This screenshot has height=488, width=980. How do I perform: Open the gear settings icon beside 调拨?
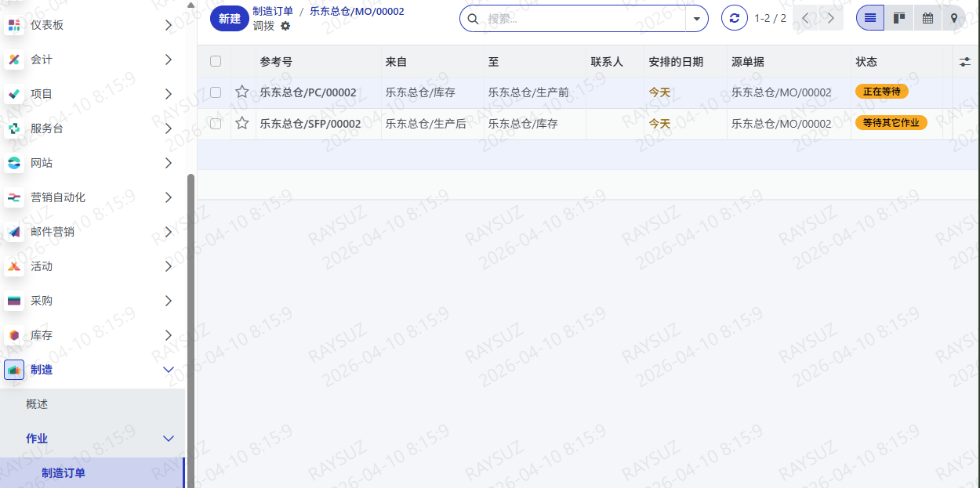[285, 26]
